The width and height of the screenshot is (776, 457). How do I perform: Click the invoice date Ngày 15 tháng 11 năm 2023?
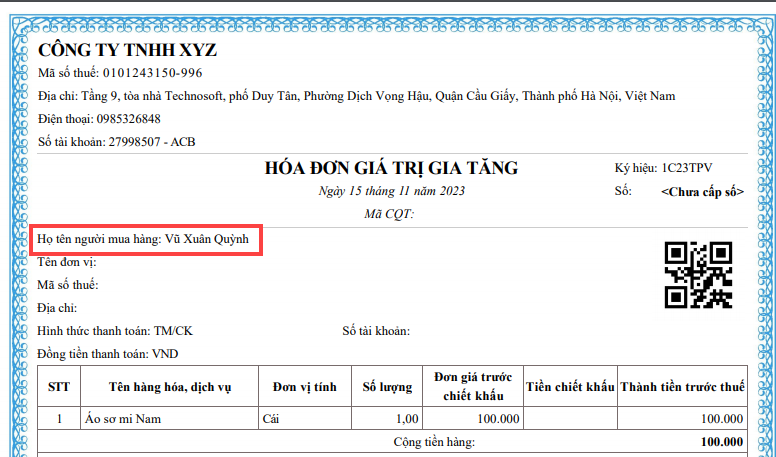click(391, 191)
